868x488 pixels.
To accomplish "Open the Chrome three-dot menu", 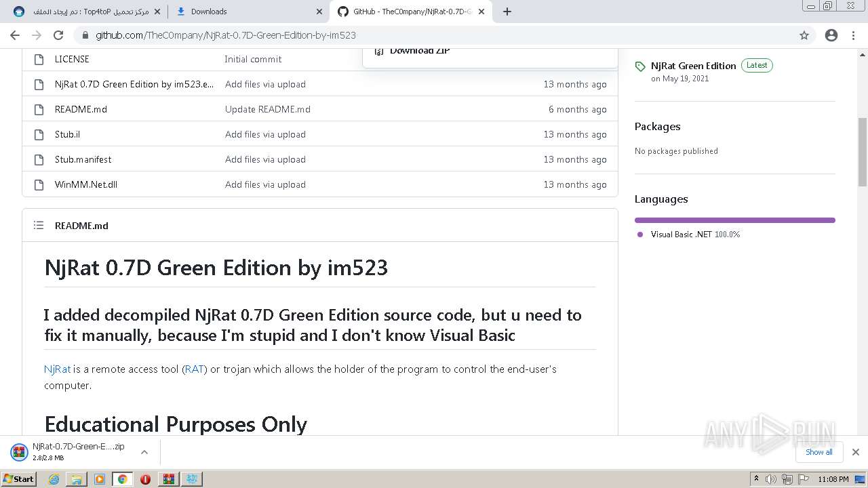I will pyautogui.click(x=853, y=35).
